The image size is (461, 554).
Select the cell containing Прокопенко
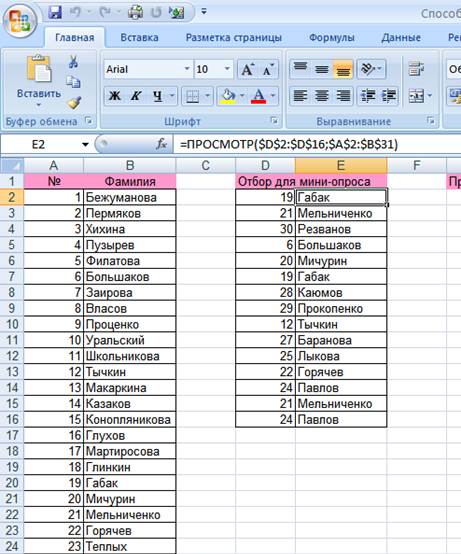(341, 309)
